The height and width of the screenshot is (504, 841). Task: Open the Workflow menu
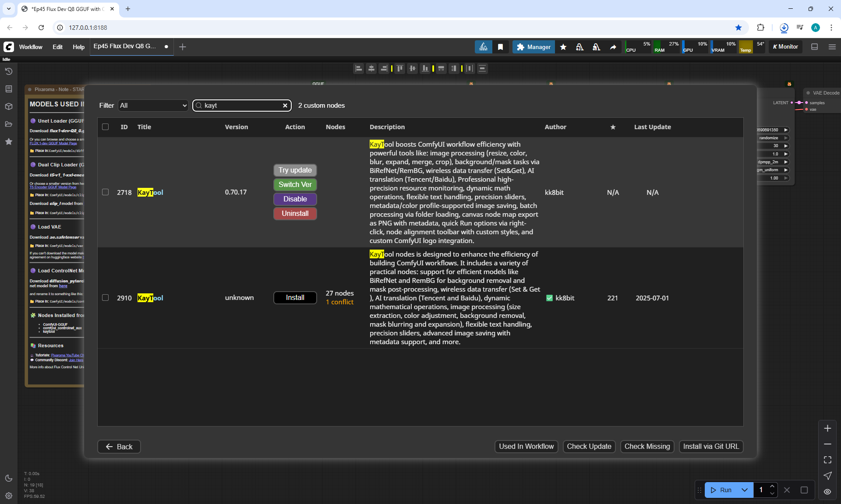(x=31, y=47)
